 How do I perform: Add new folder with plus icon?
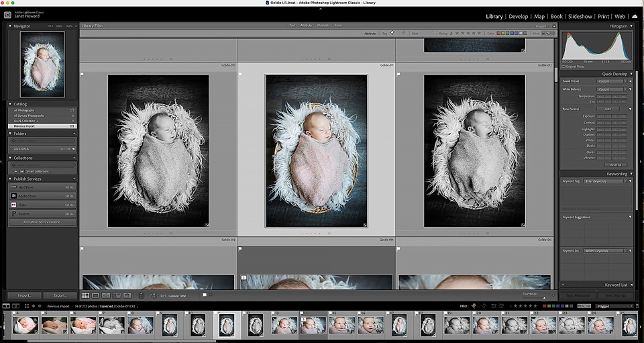point(74,134)
